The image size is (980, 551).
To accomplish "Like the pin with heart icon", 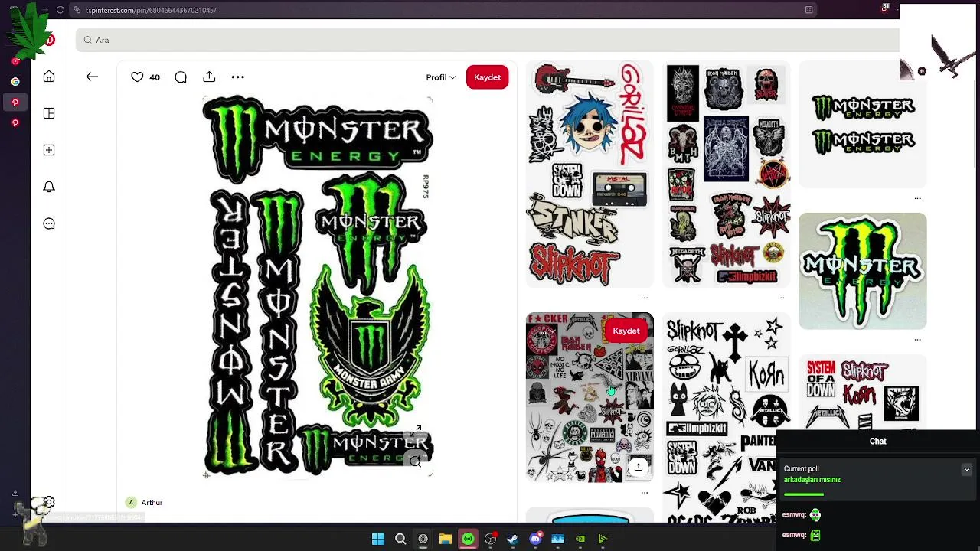I will coord(137,77).
